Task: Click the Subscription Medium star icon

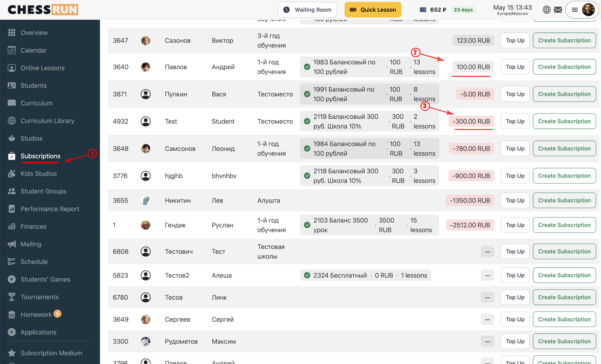Action: click(12, 353)
